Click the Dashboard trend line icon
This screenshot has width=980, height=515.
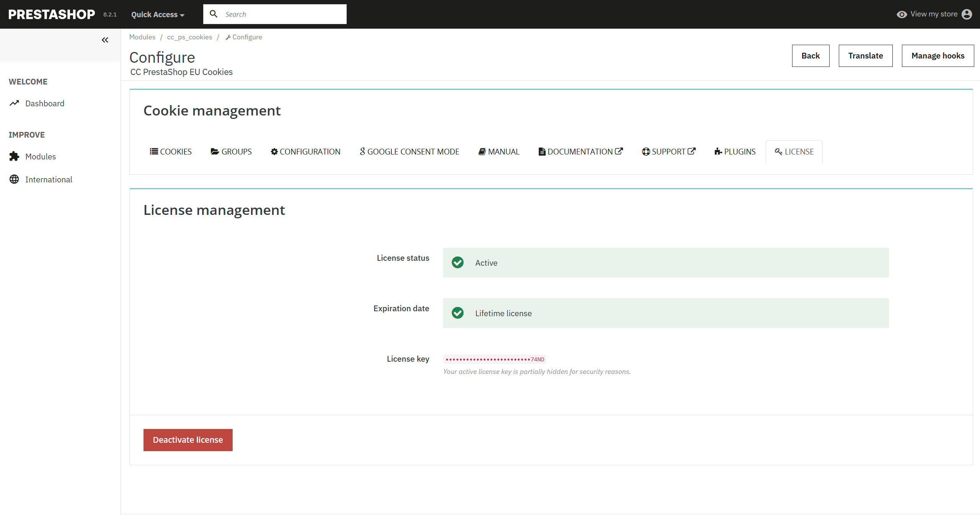14,103
